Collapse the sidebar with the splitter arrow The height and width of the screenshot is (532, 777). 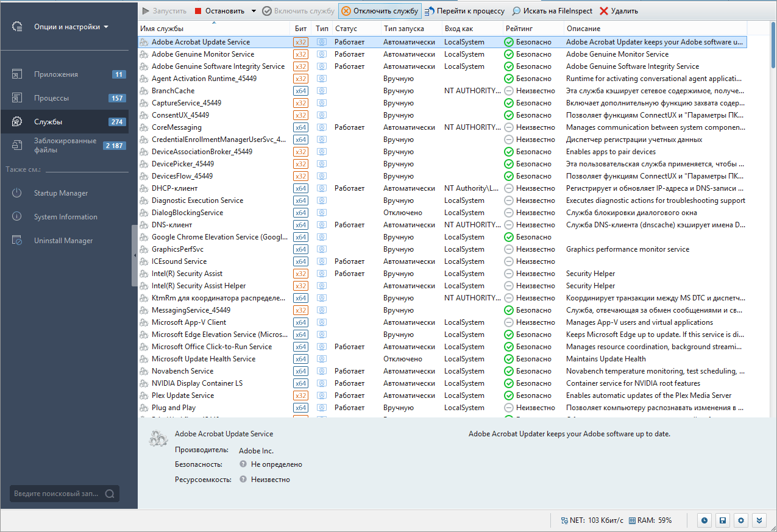click(x=135, y=256)
